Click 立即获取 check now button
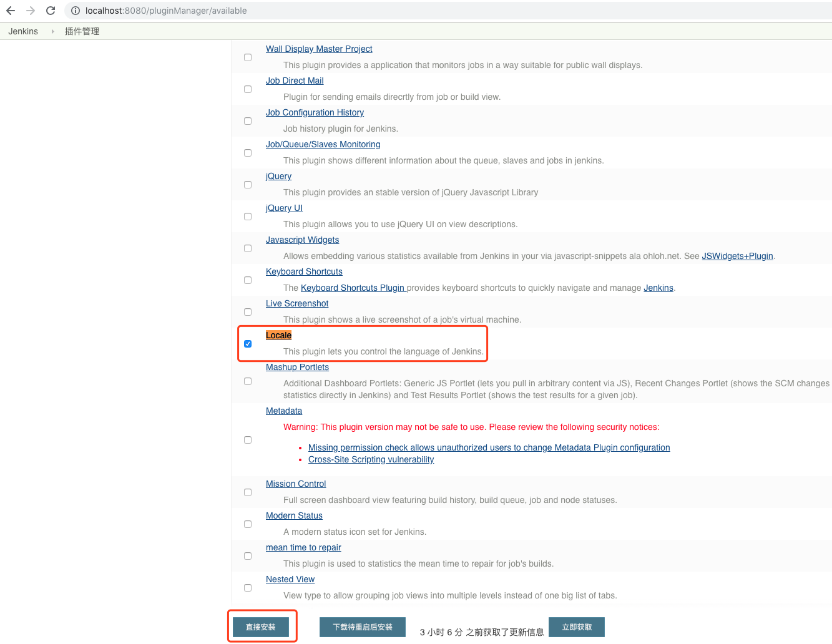 tap(577, 627)
